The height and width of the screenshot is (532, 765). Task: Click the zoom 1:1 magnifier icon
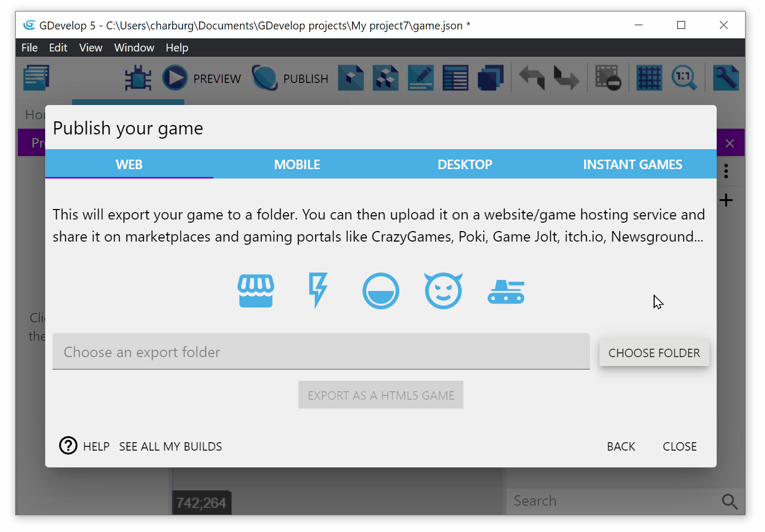684,78
